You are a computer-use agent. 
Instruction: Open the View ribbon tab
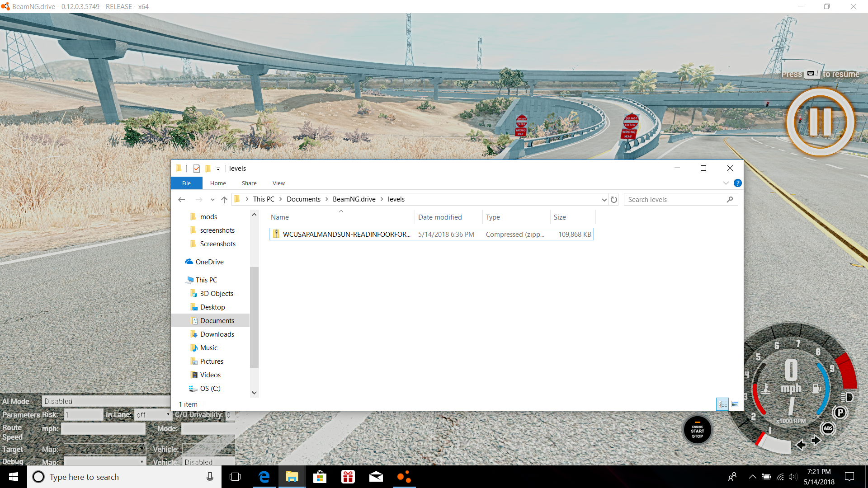(278, 183)
